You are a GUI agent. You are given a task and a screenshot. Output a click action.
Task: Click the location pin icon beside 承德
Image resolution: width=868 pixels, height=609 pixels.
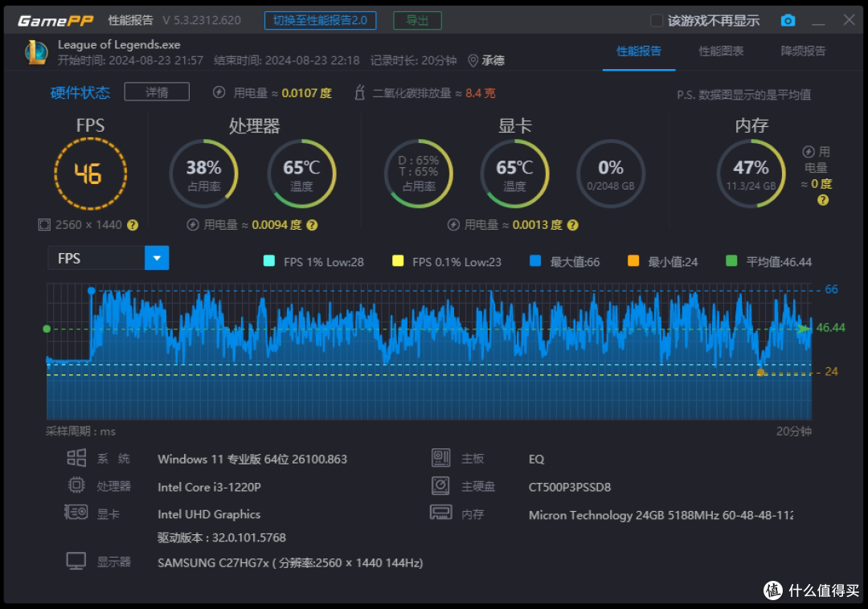(x=473, y=60)
